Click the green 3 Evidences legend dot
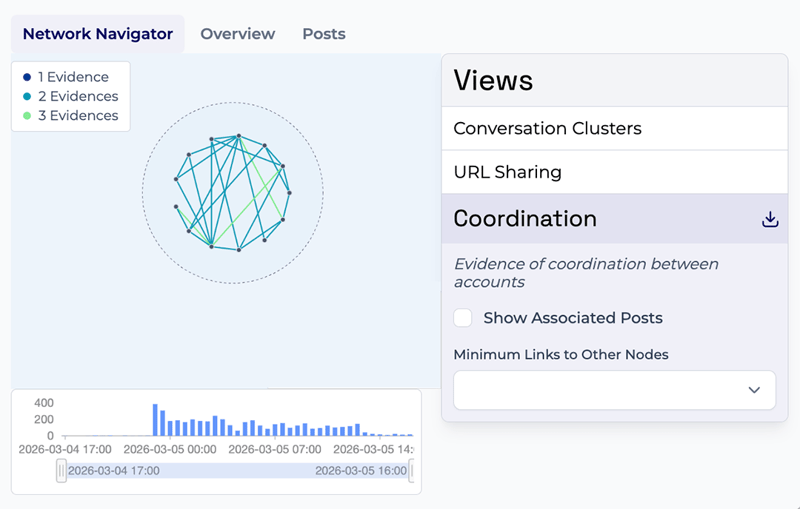 [27, 116]
